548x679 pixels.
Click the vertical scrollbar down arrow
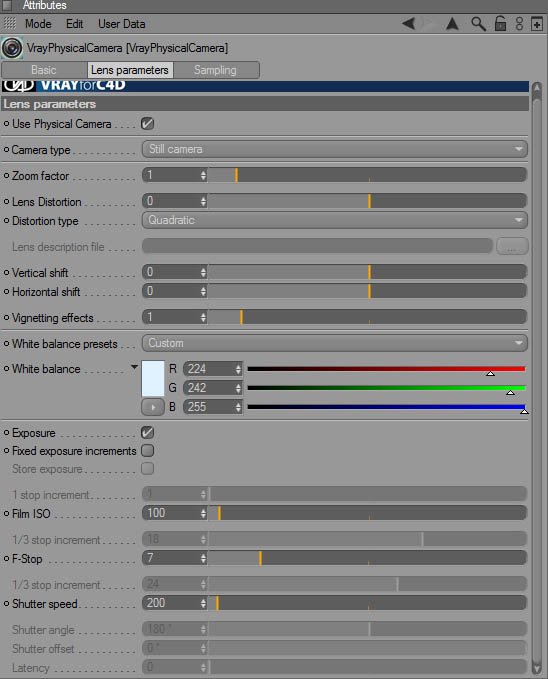[x=537, y=668]
